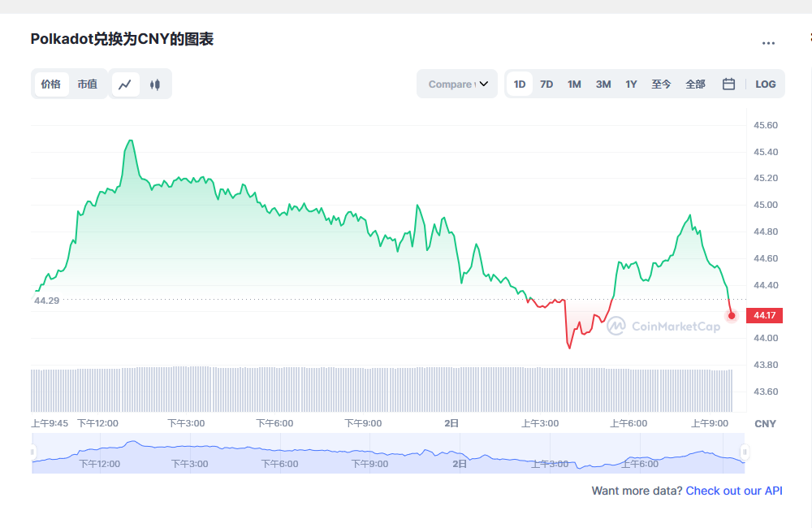Click the left handle of range navigator
This screenshot has height=528, width=812.
point(32,452)
